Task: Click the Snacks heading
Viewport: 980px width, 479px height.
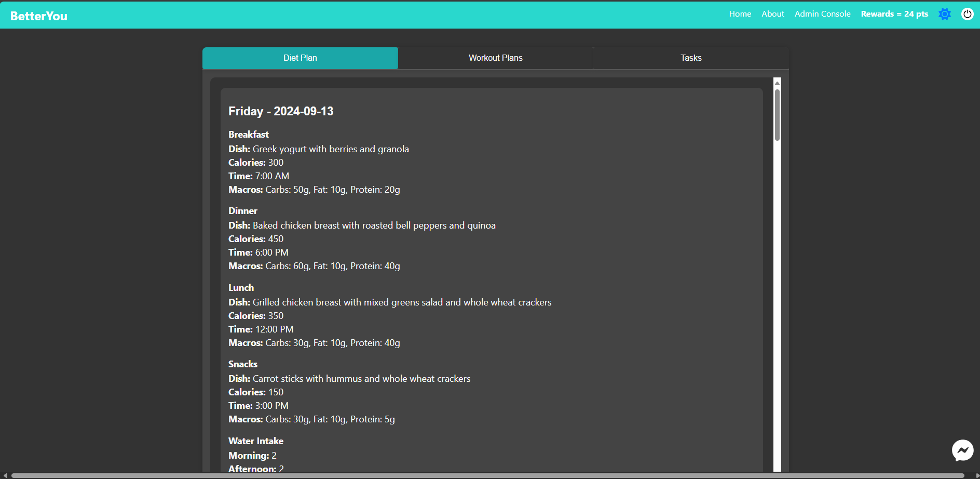Action: [x=243, y=364]
